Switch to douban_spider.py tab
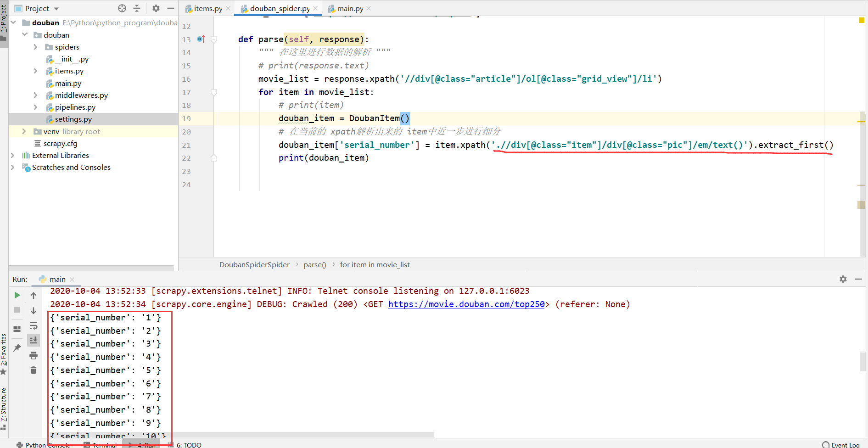This screenshot has height=448, width=868. [x=275, y=8]
